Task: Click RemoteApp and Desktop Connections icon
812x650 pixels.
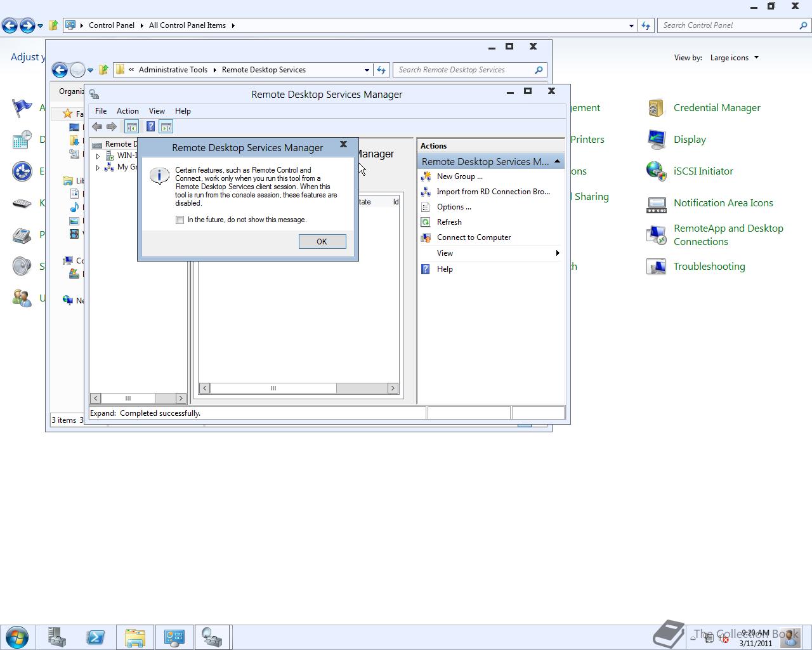Action: (656, 235)
